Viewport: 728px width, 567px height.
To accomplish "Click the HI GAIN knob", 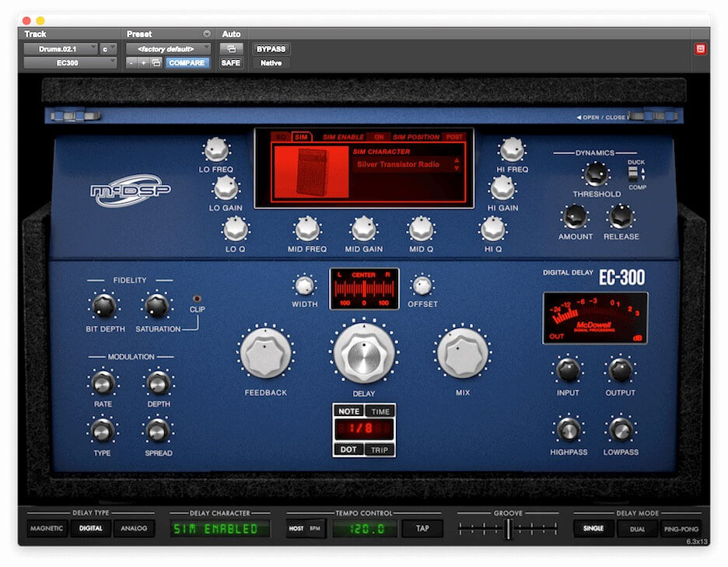I will (502, 188).
